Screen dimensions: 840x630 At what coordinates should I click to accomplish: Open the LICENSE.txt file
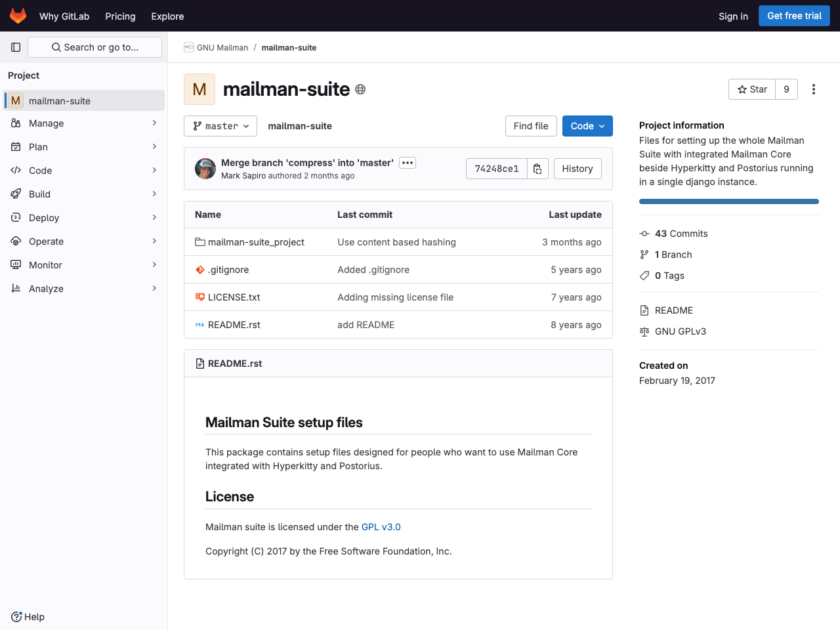[234, 297]
